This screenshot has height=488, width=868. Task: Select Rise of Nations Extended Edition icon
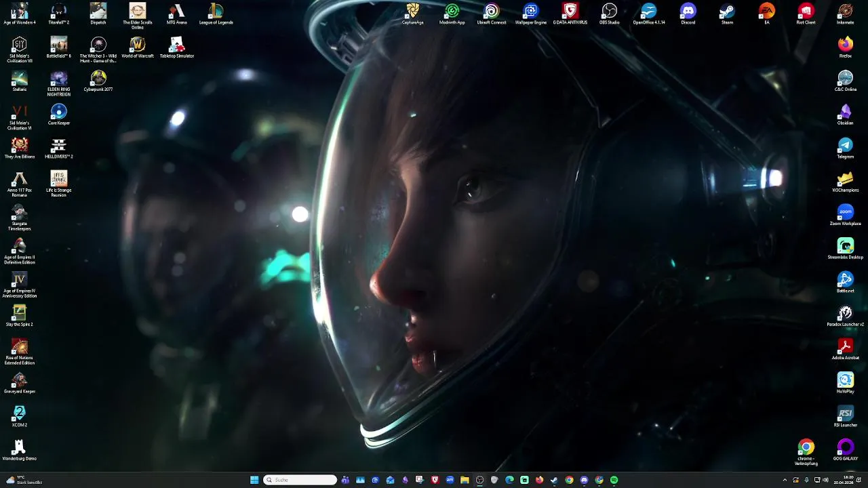point(20,352)
